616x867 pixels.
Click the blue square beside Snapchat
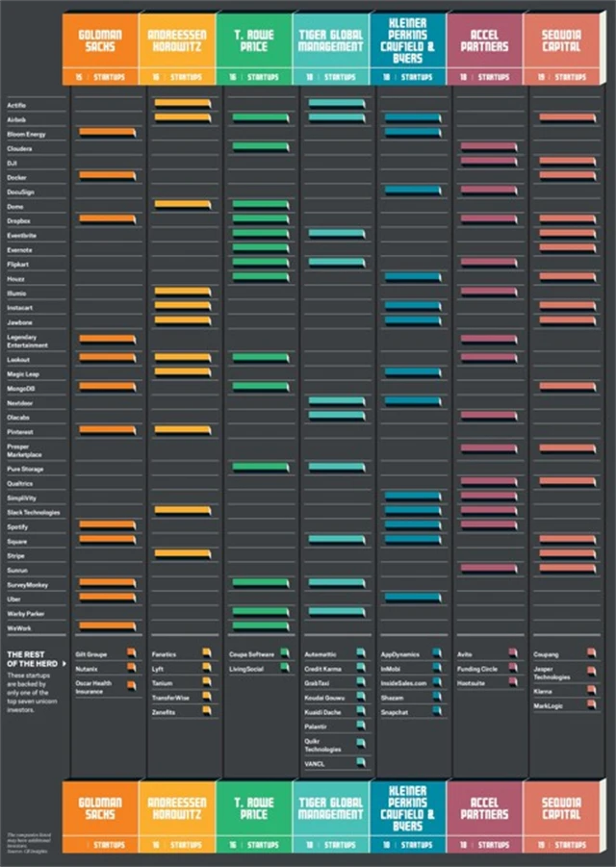pyautogui.click(x=436, y=712)
